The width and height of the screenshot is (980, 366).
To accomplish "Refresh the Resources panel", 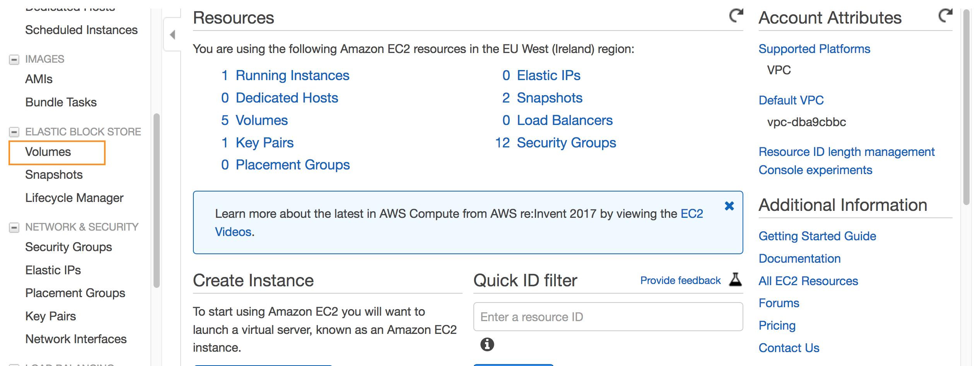I will coord(736,15).
